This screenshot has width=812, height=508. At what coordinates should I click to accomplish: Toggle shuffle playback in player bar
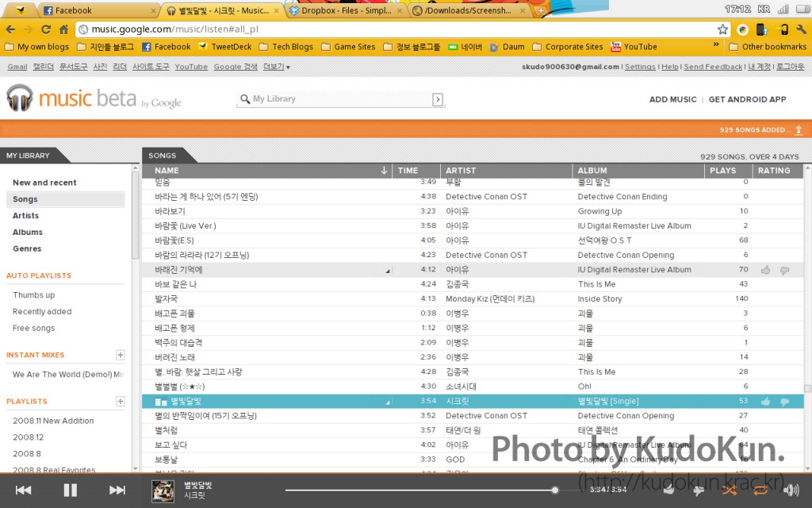pyautogui.click(x=730, y=490)
